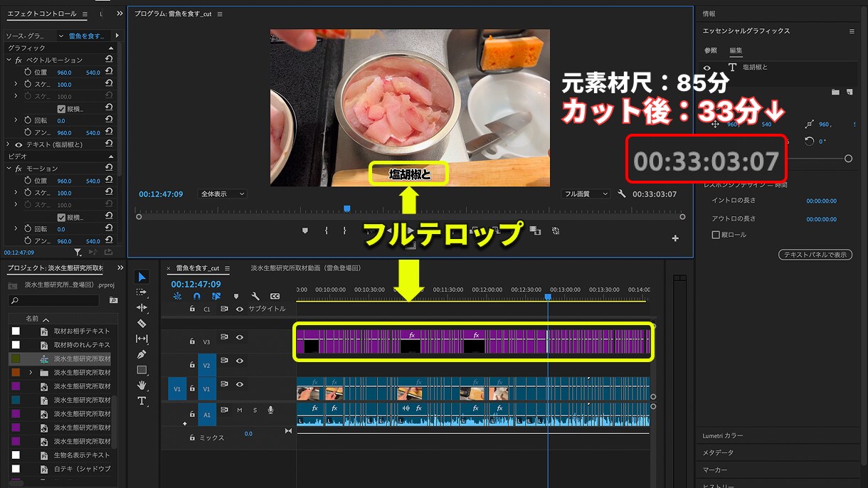Viewport: 868px width, 488px height.
Task: Expand 回転 parameter under ベクトルモーション
Action: (16, 120)
